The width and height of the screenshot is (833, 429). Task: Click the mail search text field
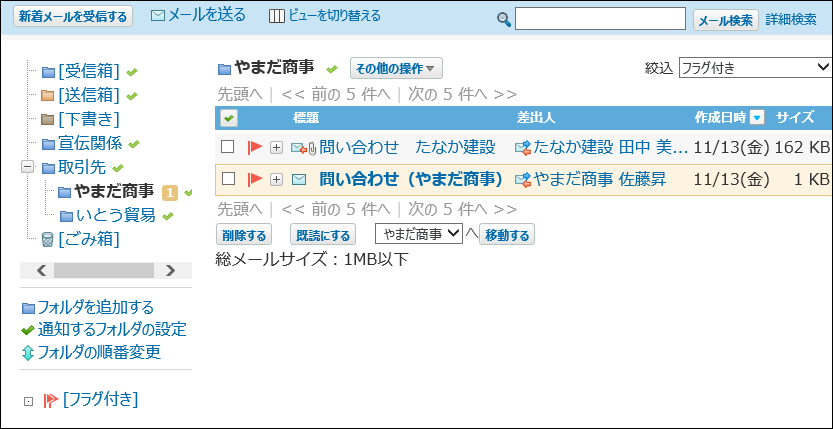pyautogui.click(x=600, y=19)
